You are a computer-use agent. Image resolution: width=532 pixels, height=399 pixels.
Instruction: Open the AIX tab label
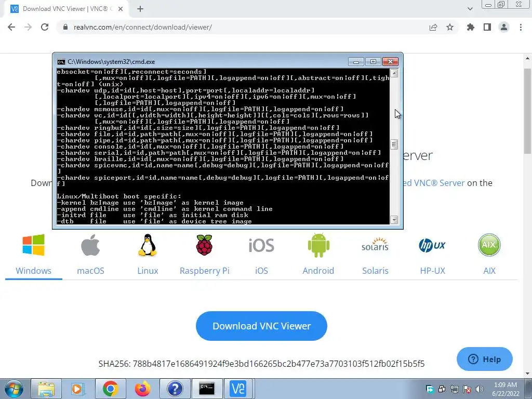coord(489,271)
